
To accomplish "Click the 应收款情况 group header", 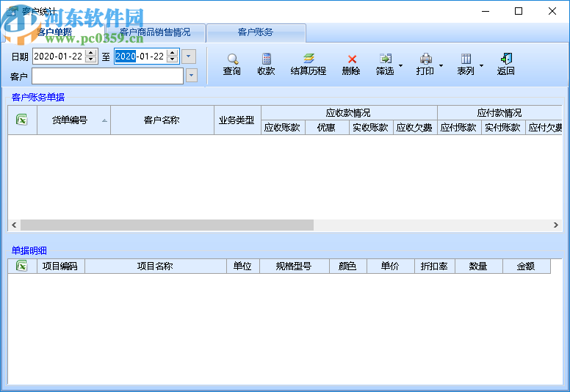I will (x=349, y=113).
